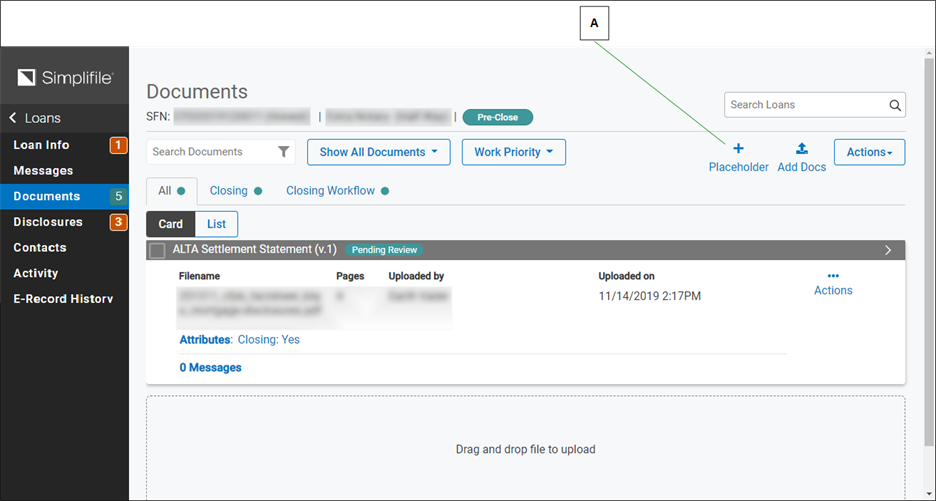Screen dimensions: 936x501
Task: Click the Simplifile logo
Action: click(x=65, y=78)
